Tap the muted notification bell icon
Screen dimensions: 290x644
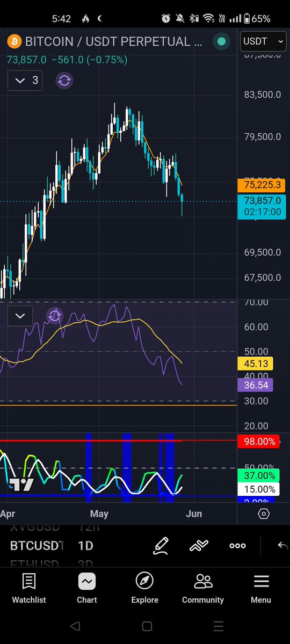pyautogui.click(x=180, y=18)
